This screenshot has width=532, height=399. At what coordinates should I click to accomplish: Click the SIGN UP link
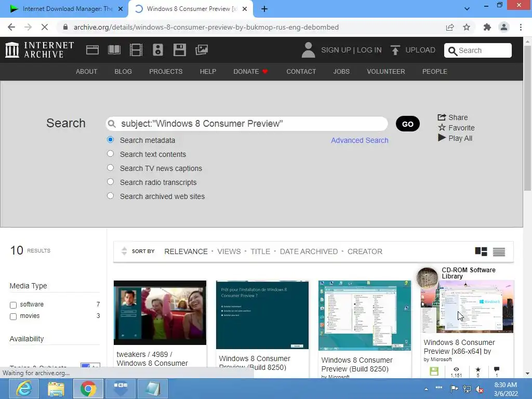(336, 50)
